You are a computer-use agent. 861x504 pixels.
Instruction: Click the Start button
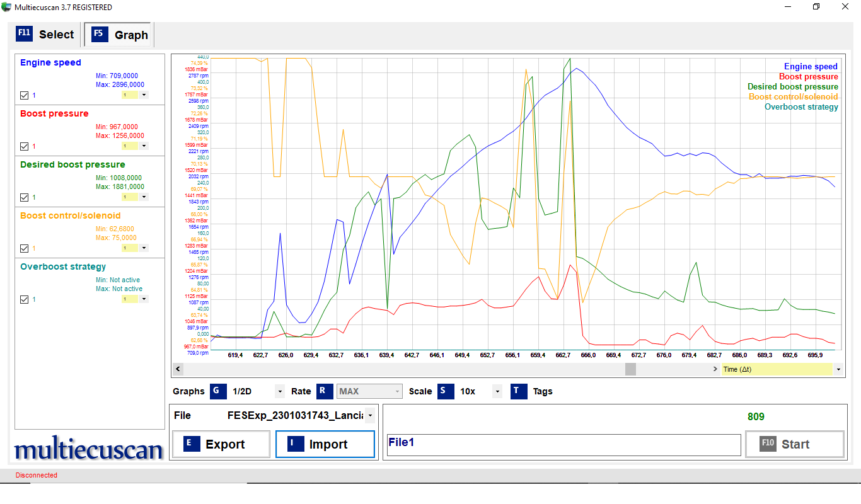794,444
